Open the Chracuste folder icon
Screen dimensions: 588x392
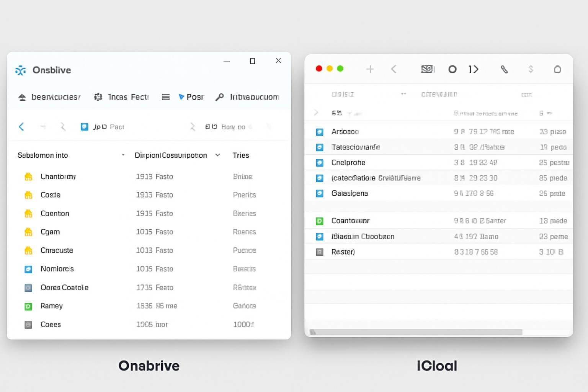(x=28, y=250)
